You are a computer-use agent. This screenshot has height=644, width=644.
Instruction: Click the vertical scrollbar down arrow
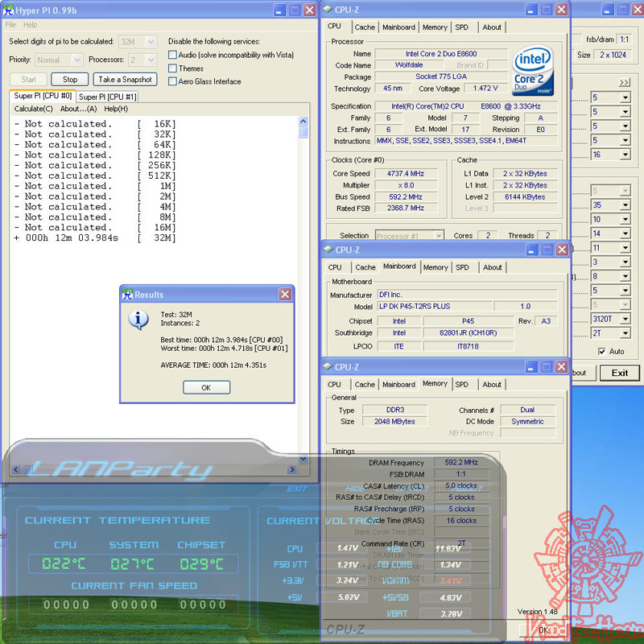pyautogui.click(x=303, y=459)
